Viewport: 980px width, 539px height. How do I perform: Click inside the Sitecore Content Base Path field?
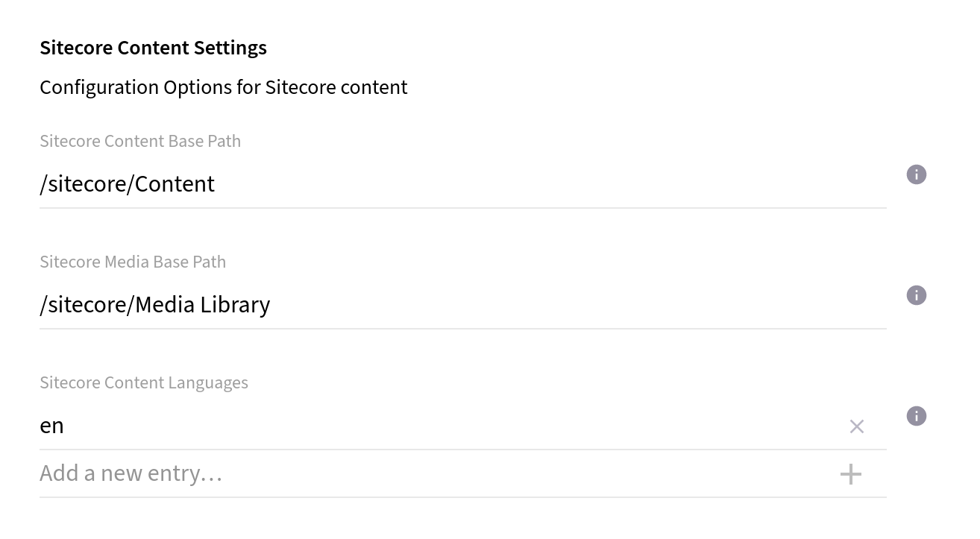coord(298,183)
